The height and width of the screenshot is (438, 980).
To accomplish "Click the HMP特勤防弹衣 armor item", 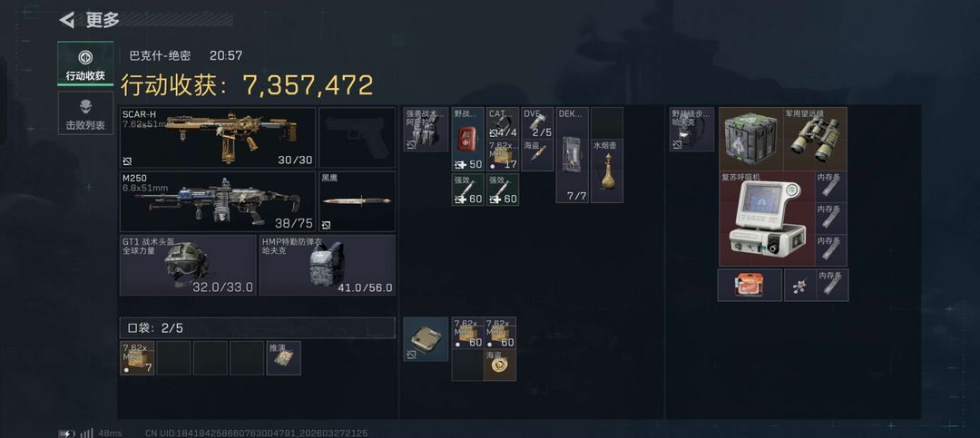I will tap(328, 265).
